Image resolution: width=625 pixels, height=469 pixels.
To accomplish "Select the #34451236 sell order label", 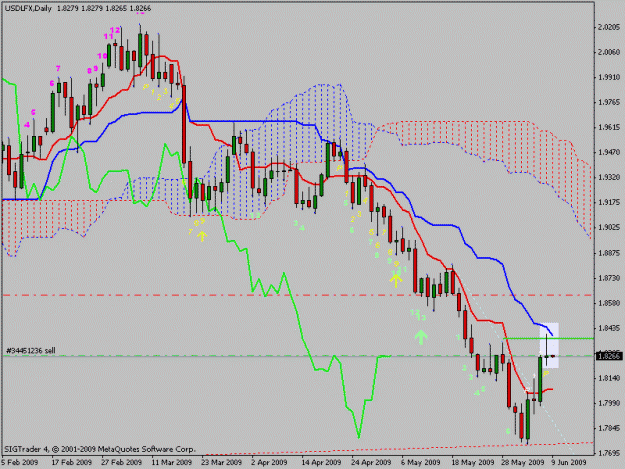I will (x=31, y=350).
